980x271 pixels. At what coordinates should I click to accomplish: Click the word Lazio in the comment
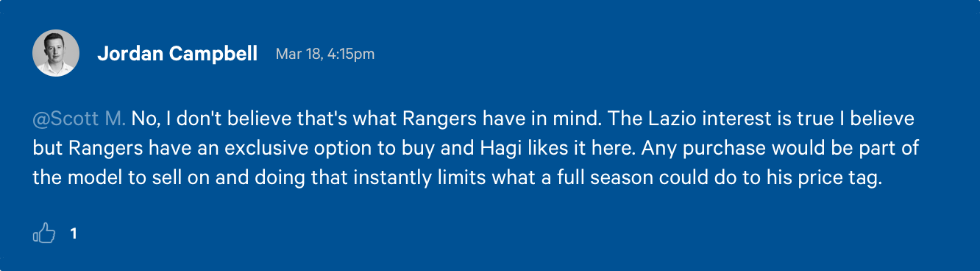(x=677, y=119)
